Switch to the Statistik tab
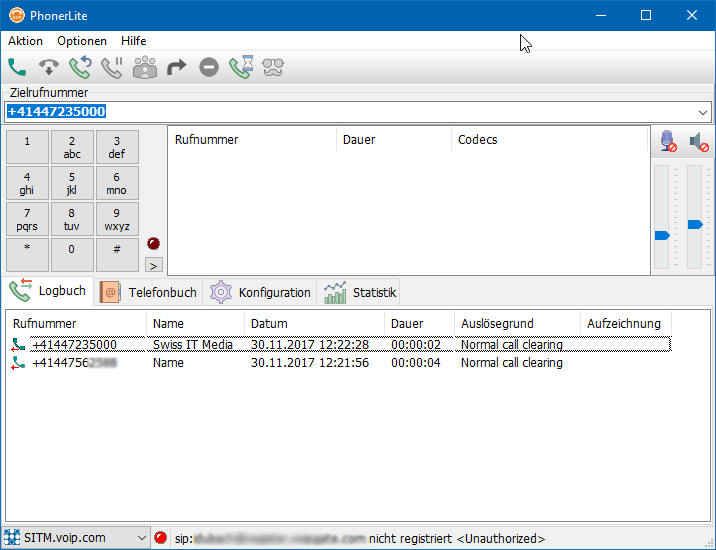 tap(358, 292)
